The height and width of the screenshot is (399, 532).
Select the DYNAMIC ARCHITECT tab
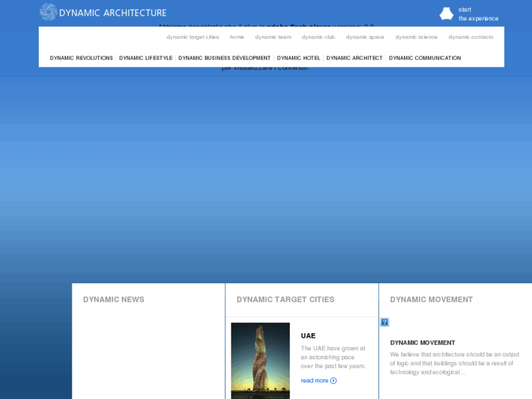[355, 58]
